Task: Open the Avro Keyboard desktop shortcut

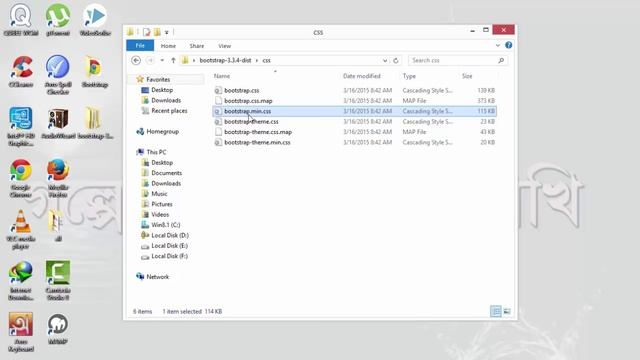Action: pos(21,333)
